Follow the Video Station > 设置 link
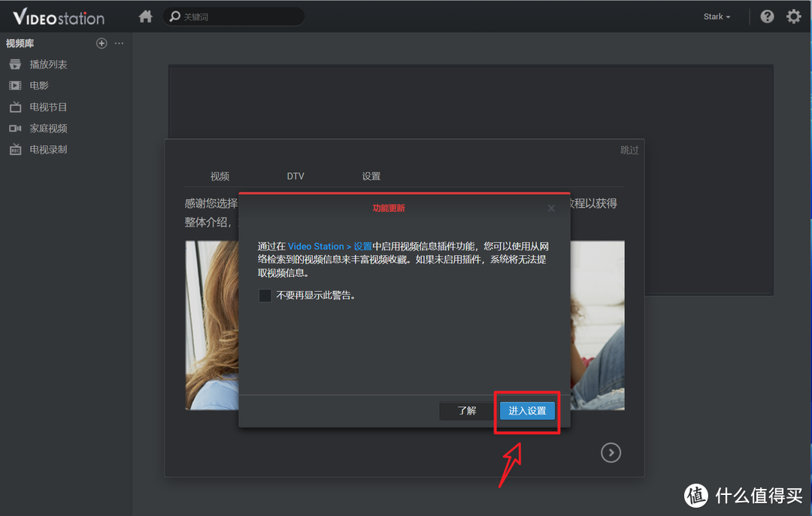Viewport: 812px width, 516px height. 330,246
